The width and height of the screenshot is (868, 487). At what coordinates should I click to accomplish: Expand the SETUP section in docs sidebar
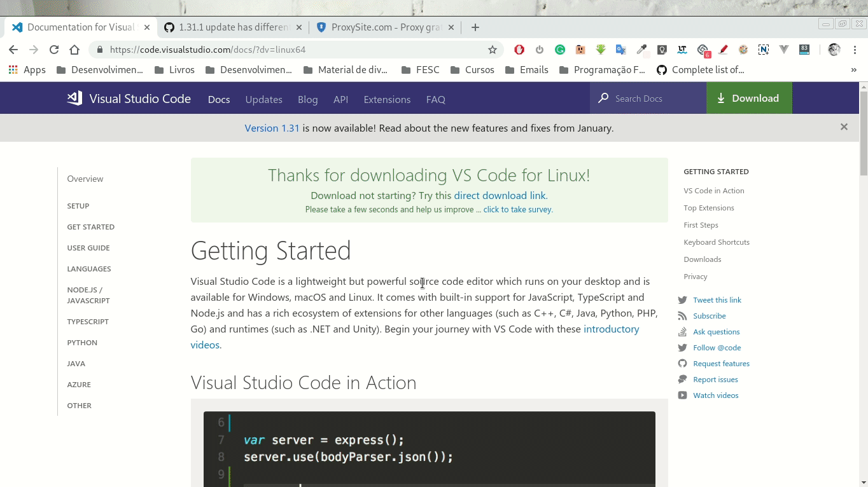pos(78,206)
